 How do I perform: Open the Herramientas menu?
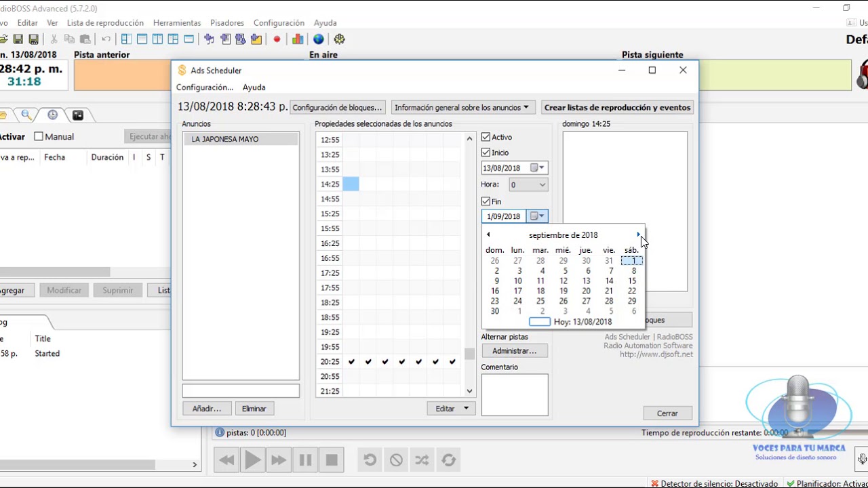pyautogui.click(x=177, y=23)
